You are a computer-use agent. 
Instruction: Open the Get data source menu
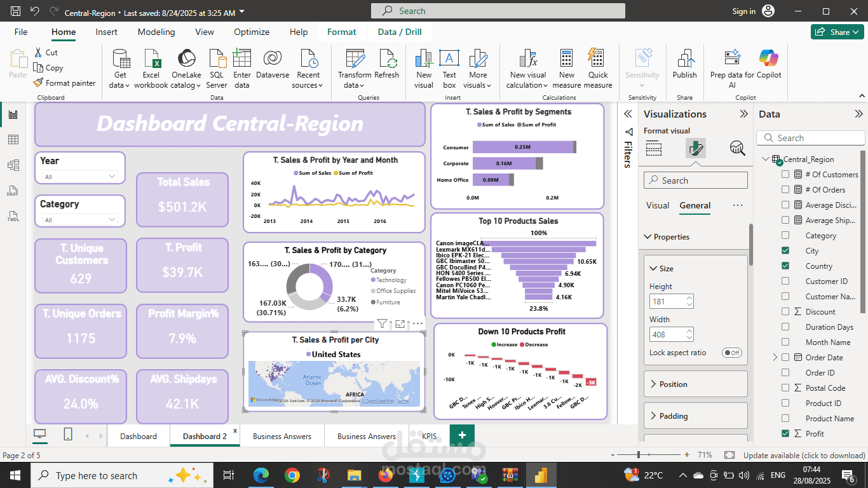click(120, 69)
